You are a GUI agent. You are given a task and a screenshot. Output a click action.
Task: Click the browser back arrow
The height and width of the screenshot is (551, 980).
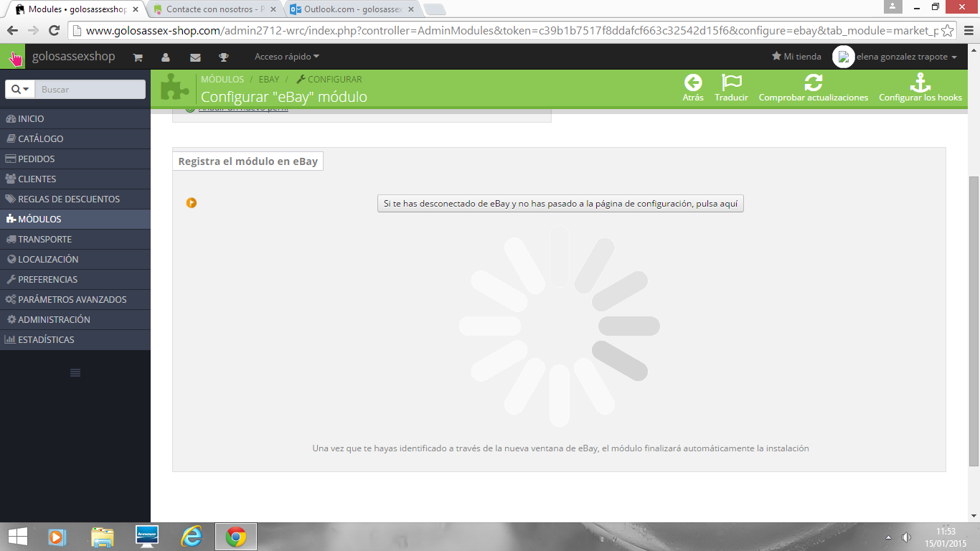[12, 30]
